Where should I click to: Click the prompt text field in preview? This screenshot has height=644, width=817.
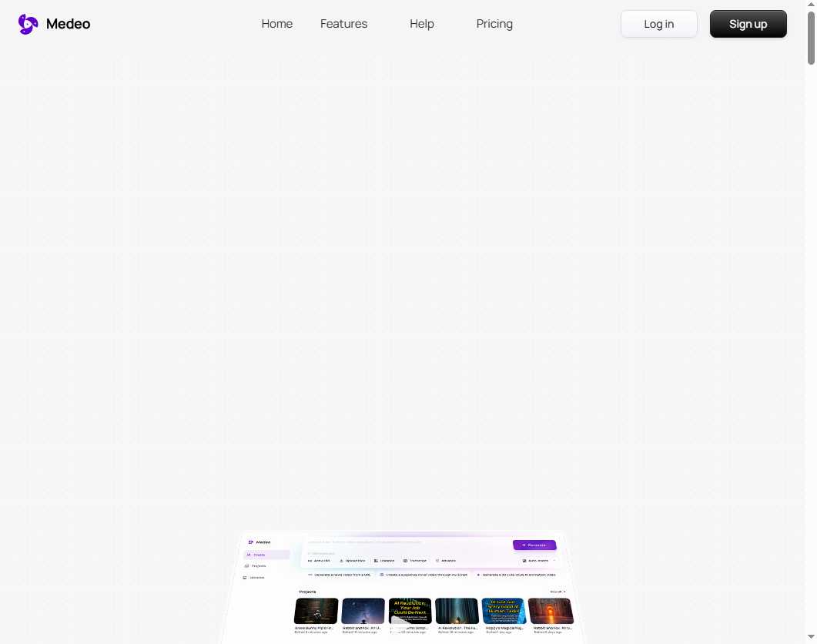tap(400, 544)
